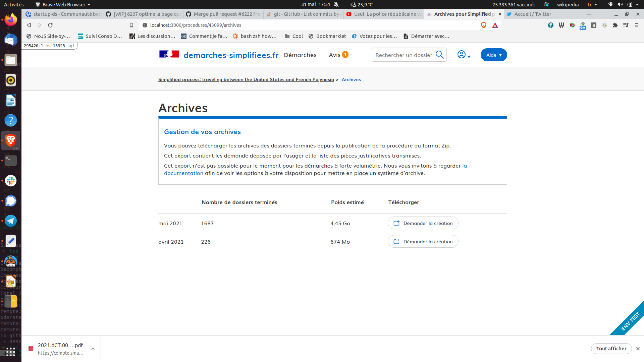The image size is (644, 362).
Task: Open the fr language menu
Action: [x=592, y=4]
